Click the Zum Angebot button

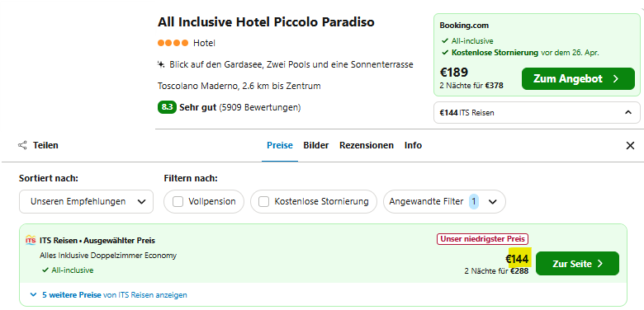click(578, 78)
